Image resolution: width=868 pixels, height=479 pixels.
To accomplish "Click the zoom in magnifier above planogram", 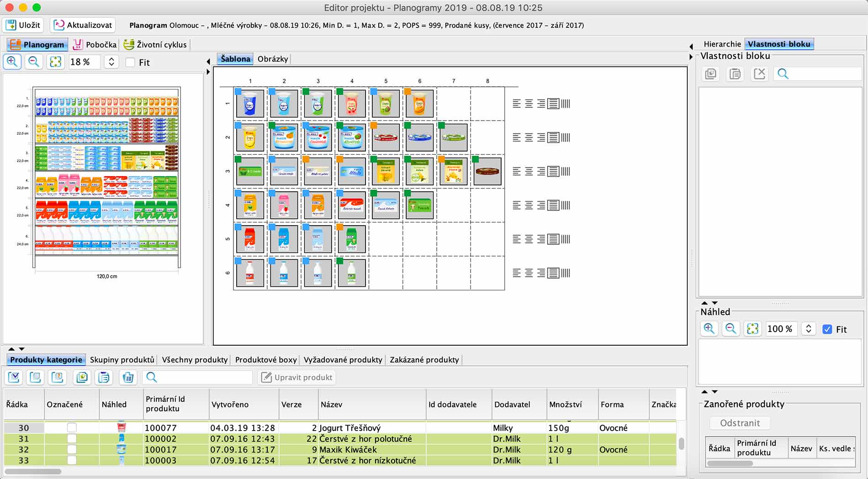I will (x=12, y=62).
